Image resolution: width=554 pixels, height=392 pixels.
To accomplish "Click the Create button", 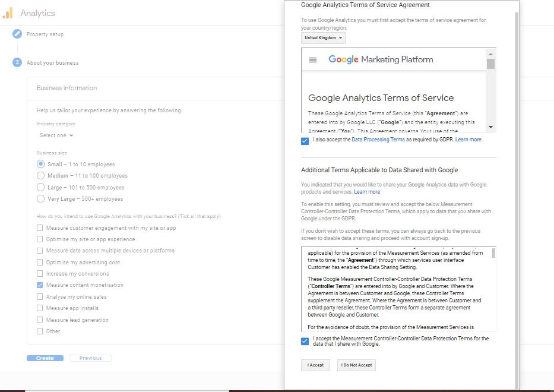I will [x=45, y=358].
